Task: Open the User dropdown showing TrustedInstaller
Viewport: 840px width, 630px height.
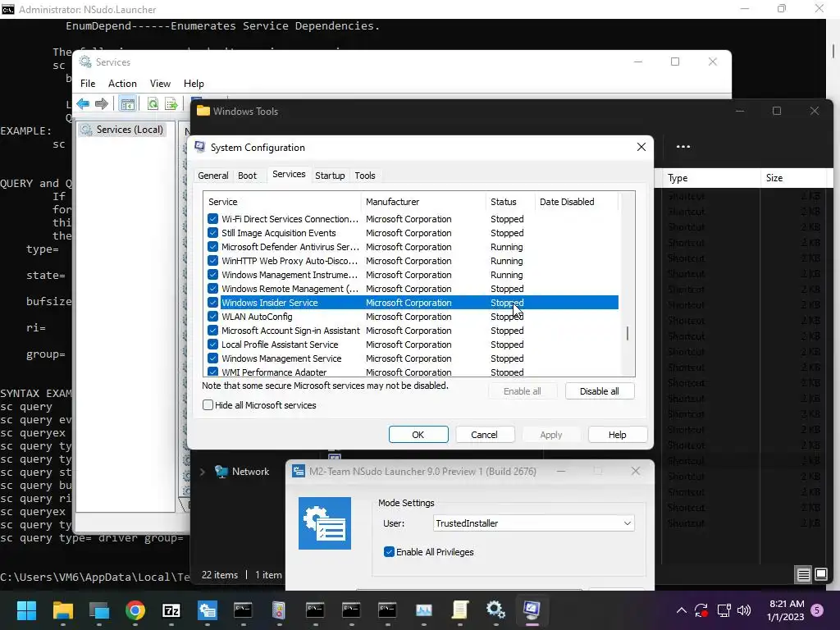Action: [x=534, y=523]
